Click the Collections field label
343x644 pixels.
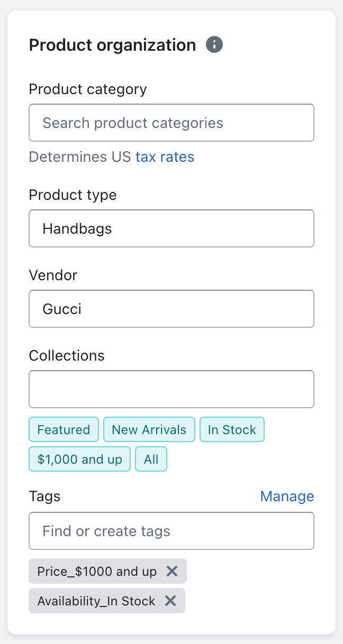(67, 355)
